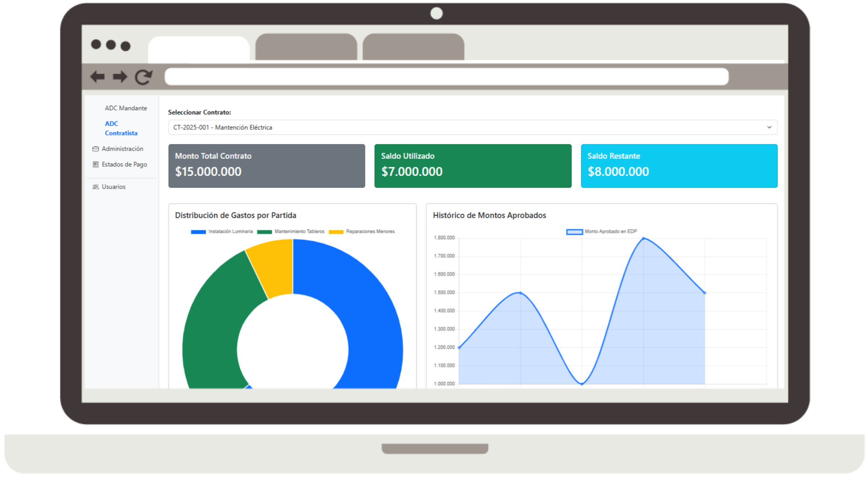Click the Monto Total Contrato card
This screenshot has width=868, height=480.
267,166
